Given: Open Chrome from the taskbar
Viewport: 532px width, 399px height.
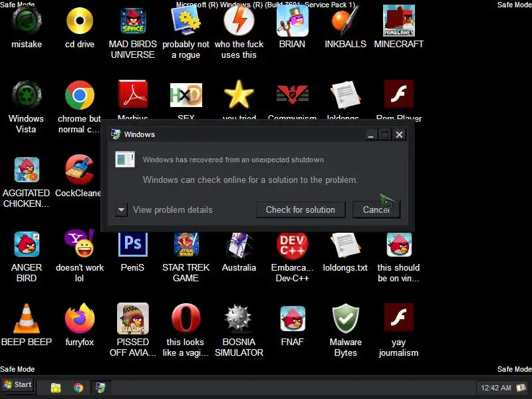Looking at the screenshot, I should coord(78,388).
